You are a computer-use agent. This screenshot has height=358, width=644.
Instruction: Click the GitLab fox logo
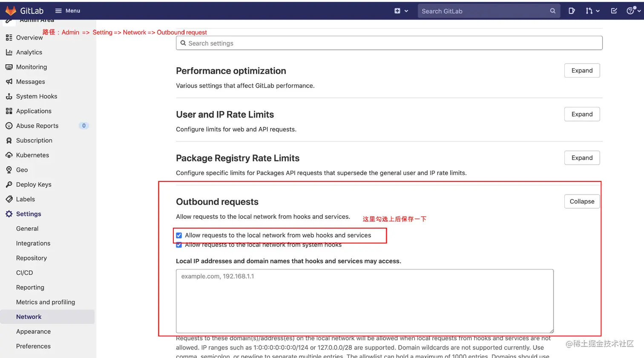click(x=11, y=11)
